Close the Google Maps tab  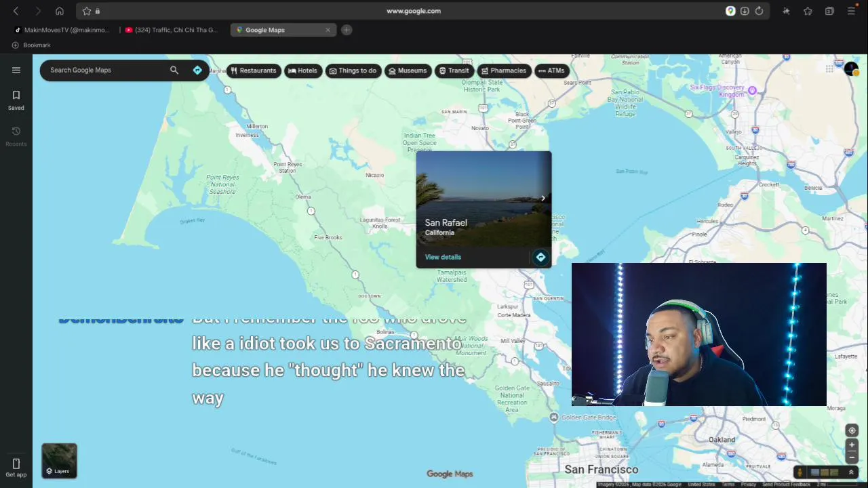pos(328,30)
